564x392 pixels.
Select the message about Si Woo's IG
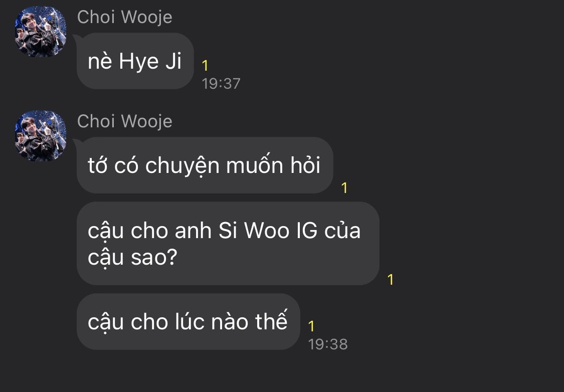tap(228, 244)
